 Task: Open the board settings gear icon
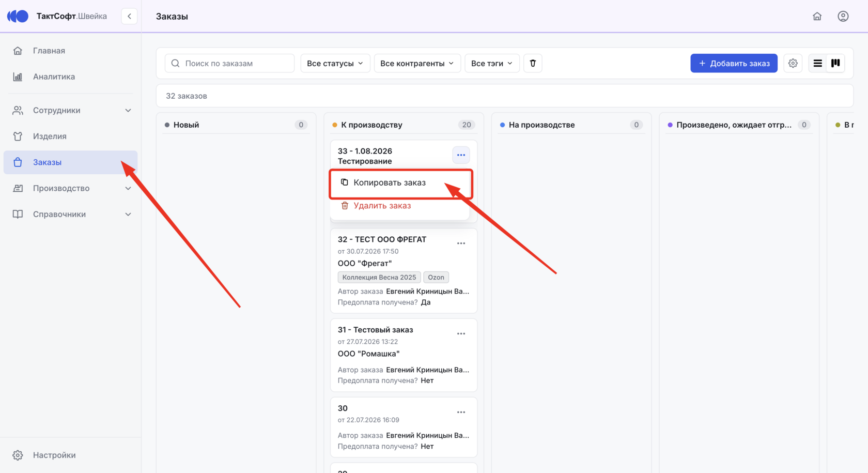coord(793,63)
